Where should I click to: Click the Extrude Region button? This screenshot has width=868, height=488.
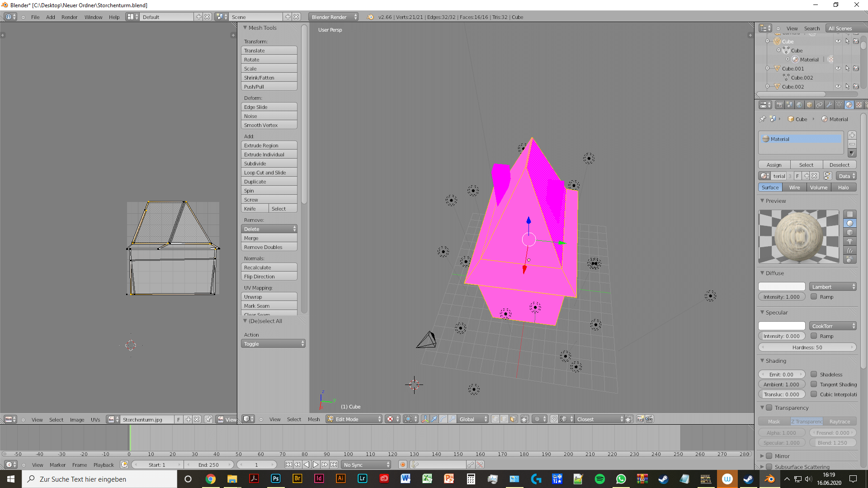(x=269, y=145)
